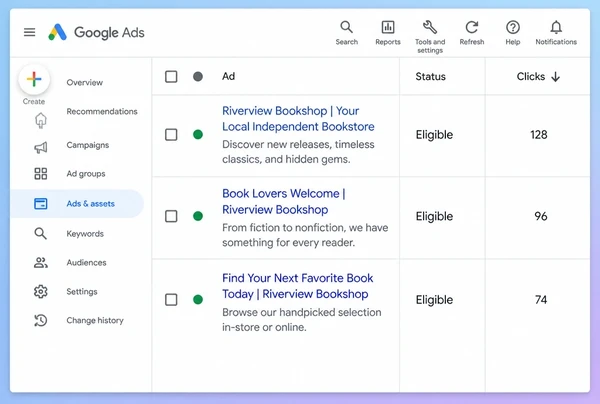
Task: Click the 74 clicks value
Action: (541, 300)
